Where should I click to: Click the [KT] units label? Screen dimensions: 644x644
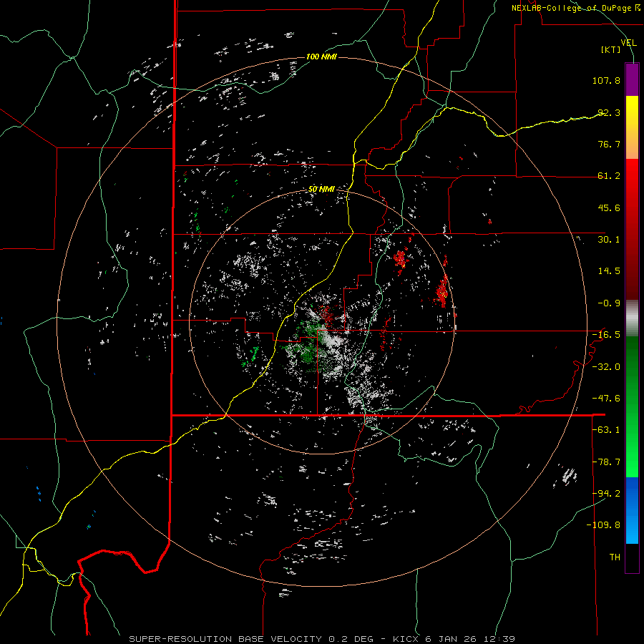click(x=611, y=49)
